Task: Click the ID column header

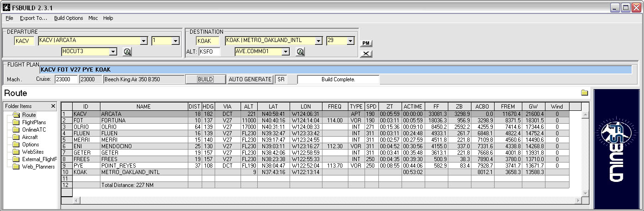Action: pyautogui.click(x=86, y=107)
